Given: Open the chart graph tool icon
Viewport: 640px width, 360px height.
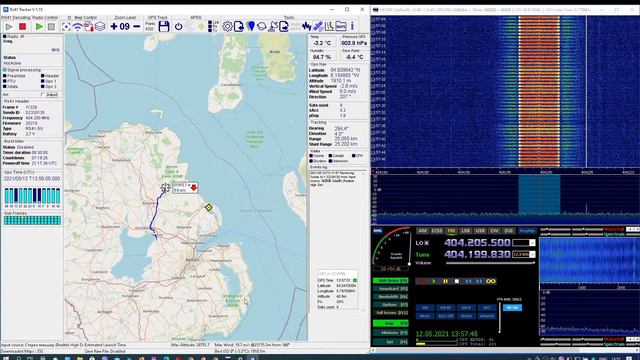Looking at the screenshot, I should [x=329, y=27].
